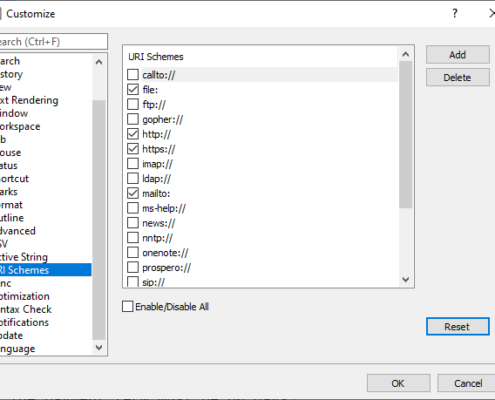The image size is (495, 400).
Task: Enable the callto:// scheme checkbox
Action: click(133, 75)
